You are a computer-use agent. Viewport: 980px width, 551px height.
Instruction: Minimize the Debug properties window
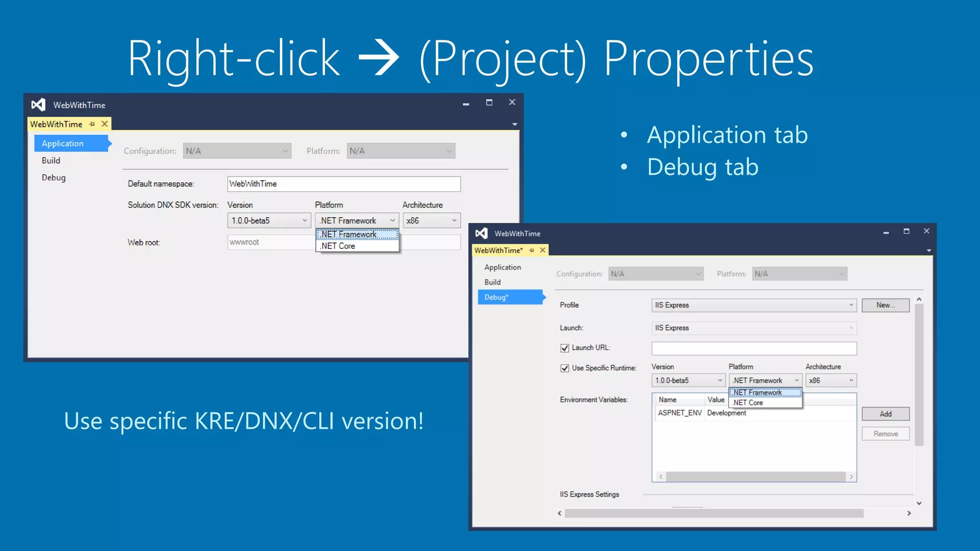pos(886,232)
